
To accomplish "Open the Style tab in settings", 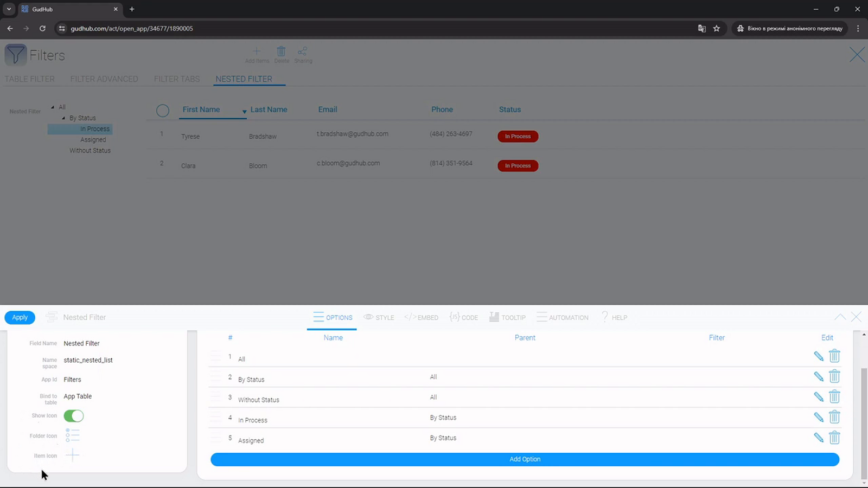I will (379, 317).
